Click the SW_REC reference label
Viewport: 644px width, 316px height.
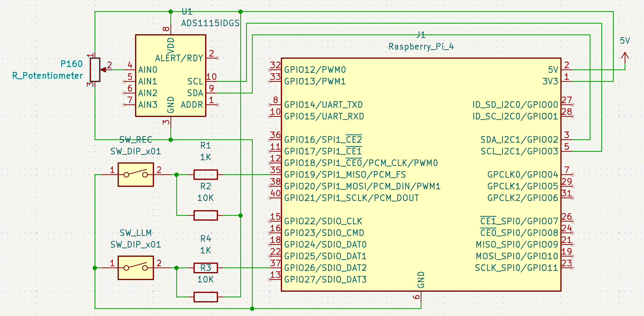(136, 140)
